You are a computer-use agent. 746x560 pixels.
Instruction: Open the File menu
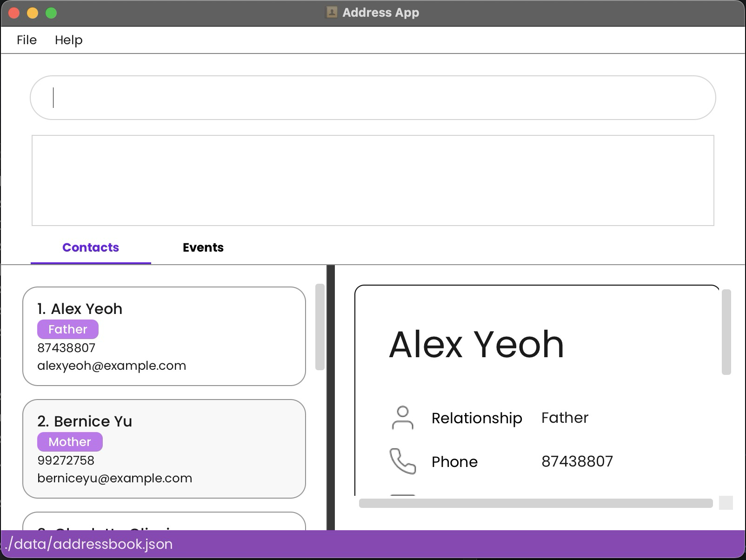point(27,40)
